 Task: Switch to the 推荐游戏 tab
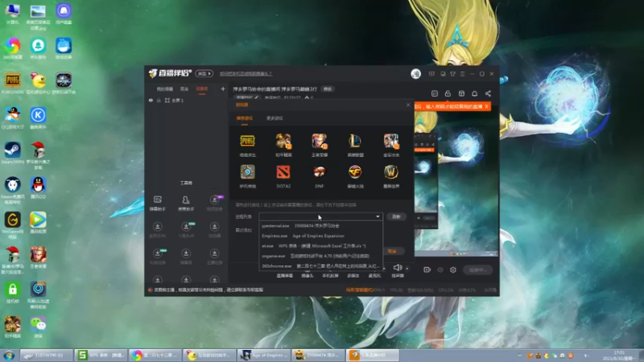click(x=245, y=118)
